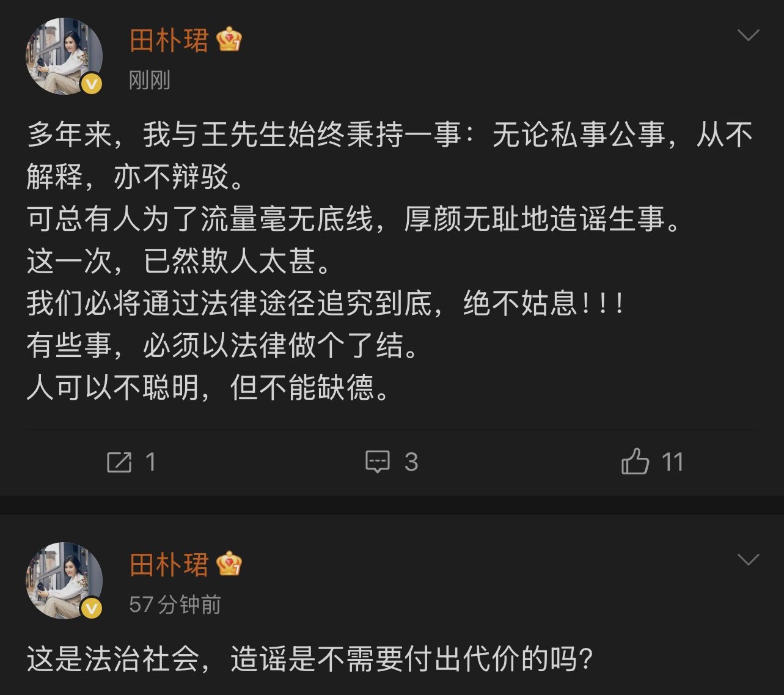Click the yellow verified badge on the second avatar
This screenshot has width=784, height=695.
92,608
